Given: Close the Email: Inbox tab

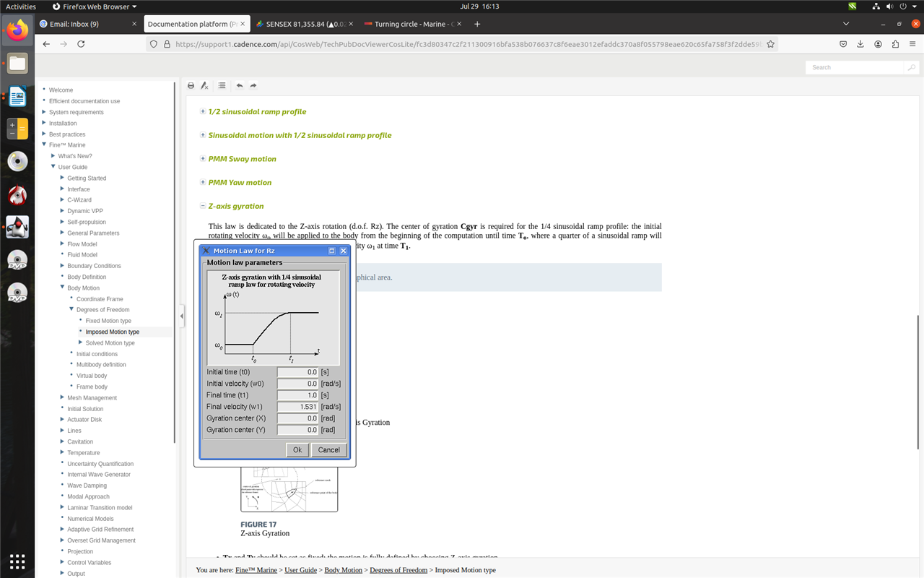Looking at the screenshot, I should click(134, 24).
